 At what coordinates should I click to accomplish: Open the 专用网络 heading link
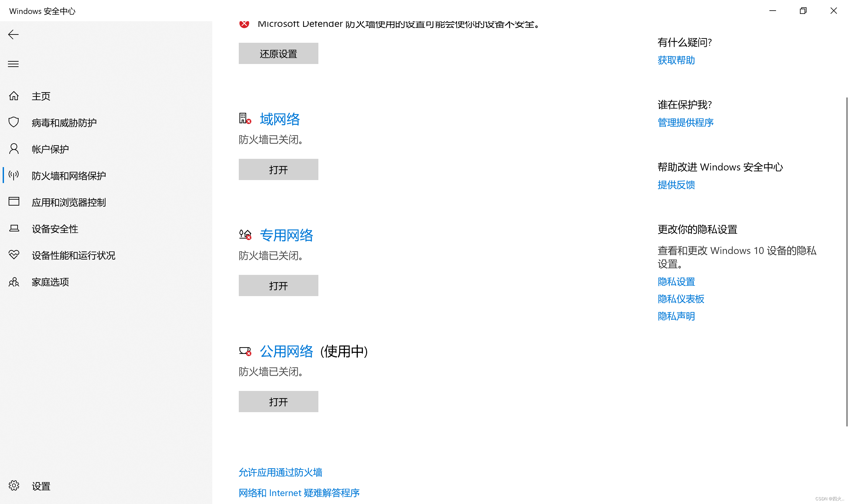(286, 235)
